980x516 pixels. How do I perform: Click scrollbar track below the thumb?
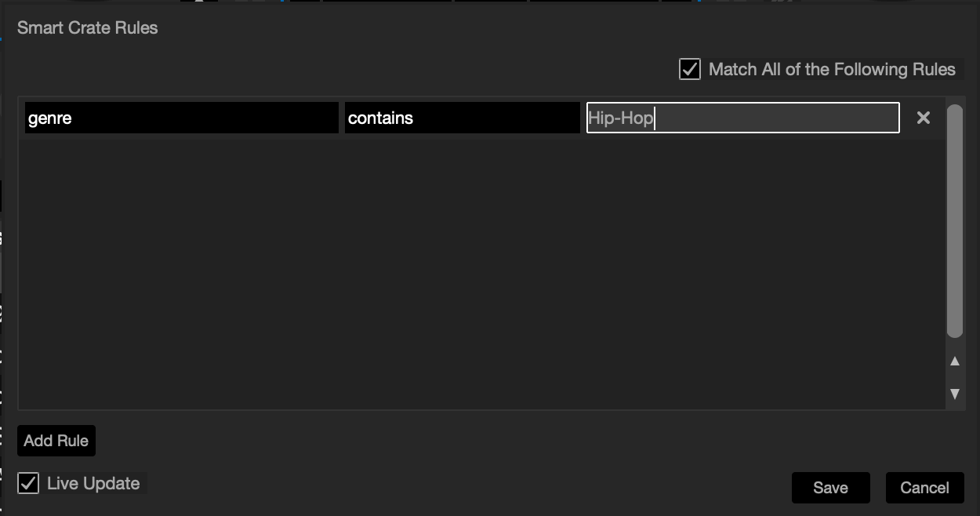pos(954,345)
